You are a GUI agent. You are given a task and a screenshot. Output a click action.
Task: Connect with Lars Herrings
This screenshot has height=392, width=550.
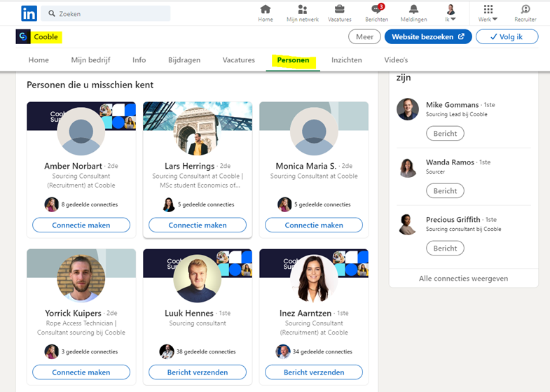pos(198,225)
